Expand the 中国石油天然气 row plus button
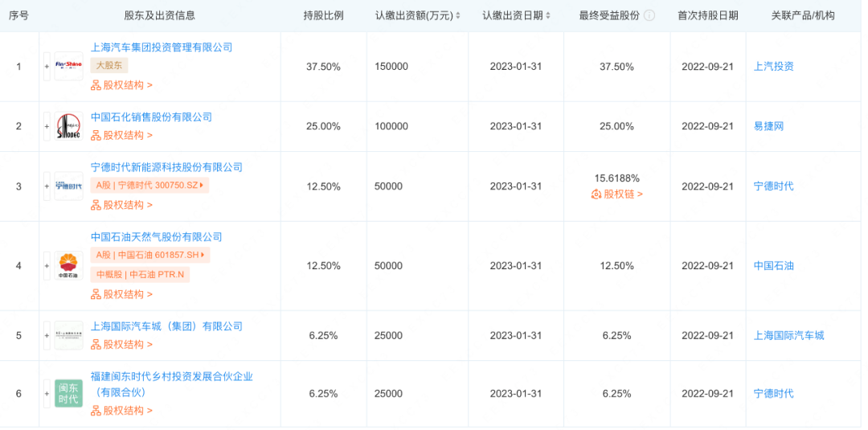Screen dimensions: 868x430 click(x=47, y=266)
